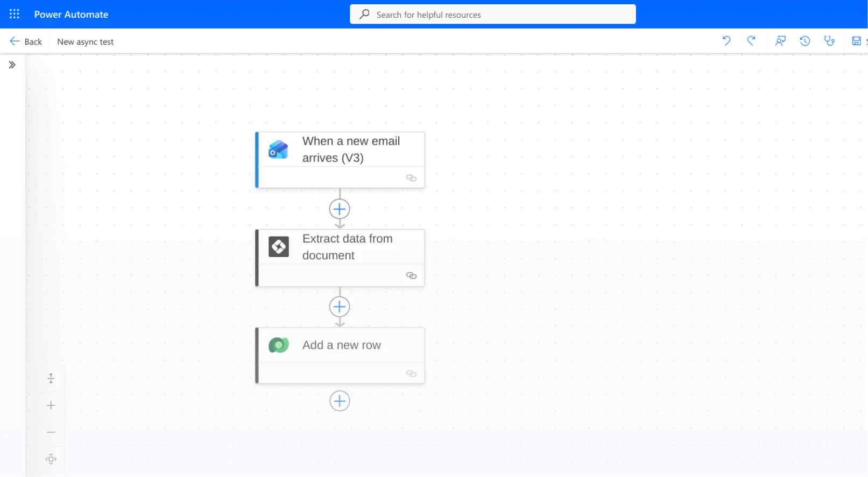Zoom in on the canvas

tap(51, 405)
